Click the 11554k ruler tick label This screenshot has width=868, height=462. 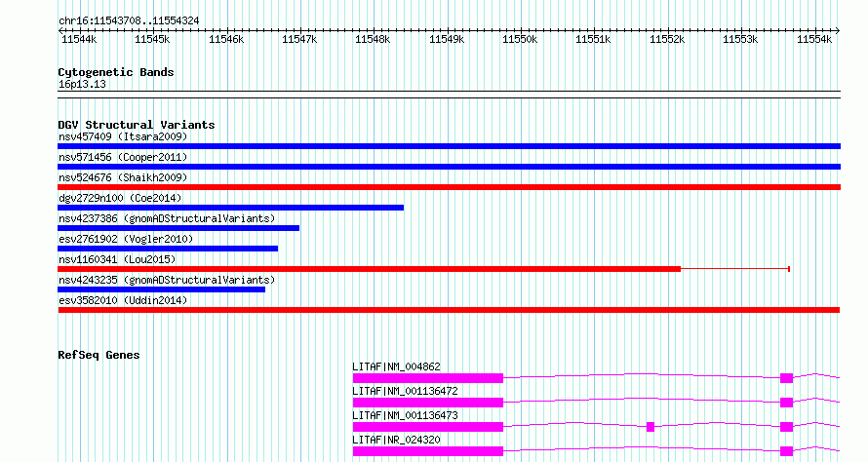point(814,39)
